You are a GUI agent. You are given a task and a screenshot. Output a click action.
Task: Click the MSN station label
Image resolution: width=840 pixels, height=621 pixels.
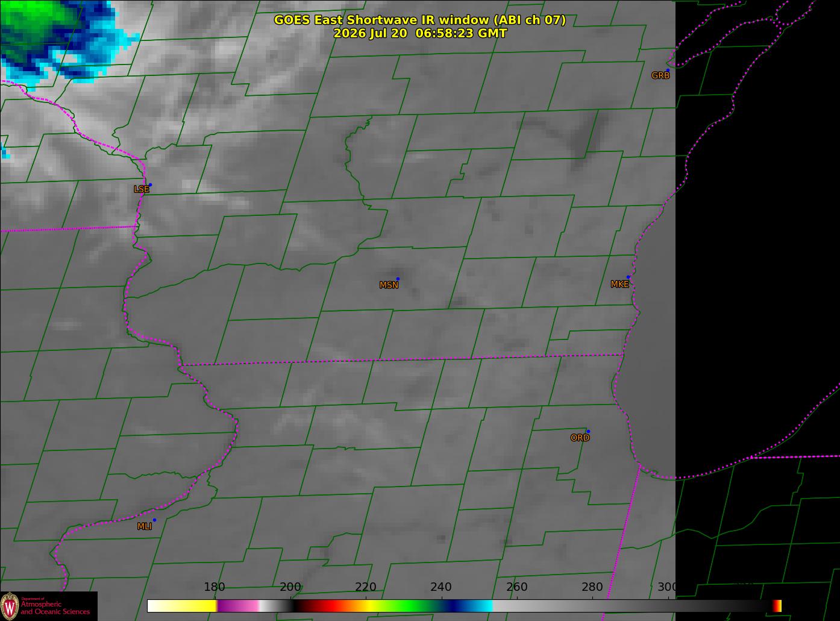pos(389,285)
